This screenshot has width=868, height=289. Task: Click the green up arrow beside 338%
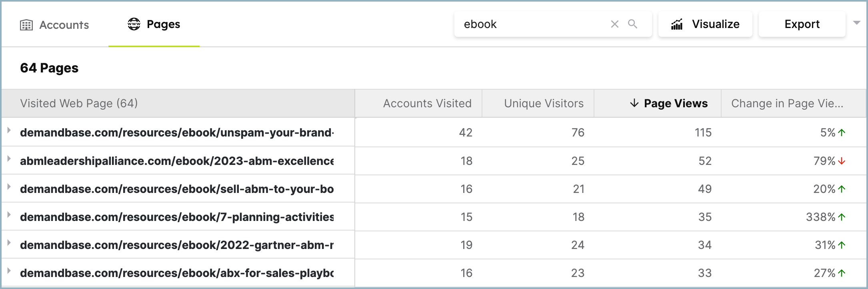point(842,217)
